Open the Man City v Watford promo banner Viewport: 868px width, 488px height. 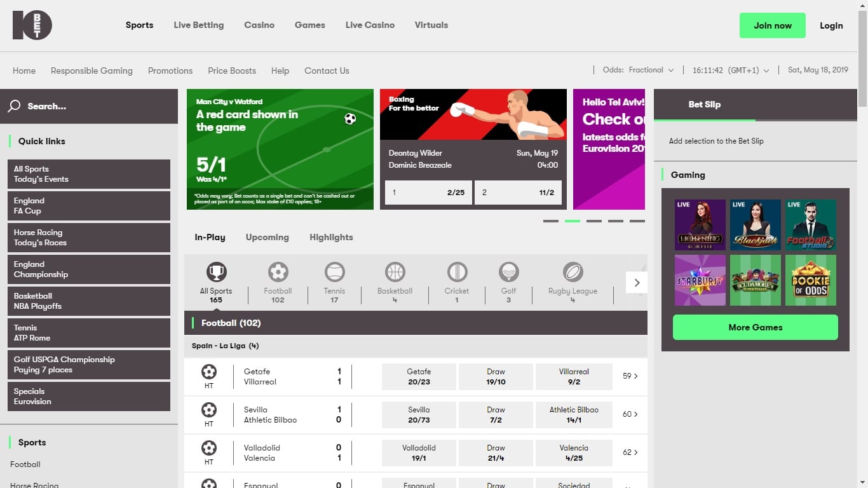[280, 149]
